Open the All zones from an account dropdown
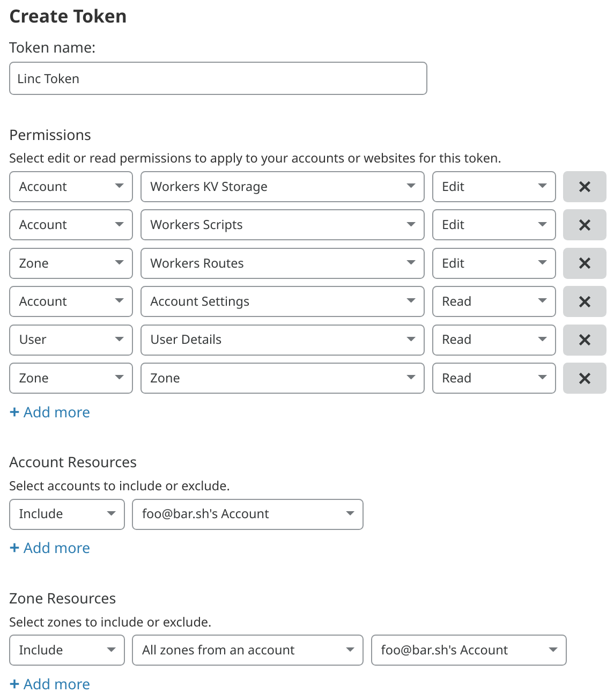The width and height of the screenshot is (614, 700). pyautogui.click(x=248, y=650)
